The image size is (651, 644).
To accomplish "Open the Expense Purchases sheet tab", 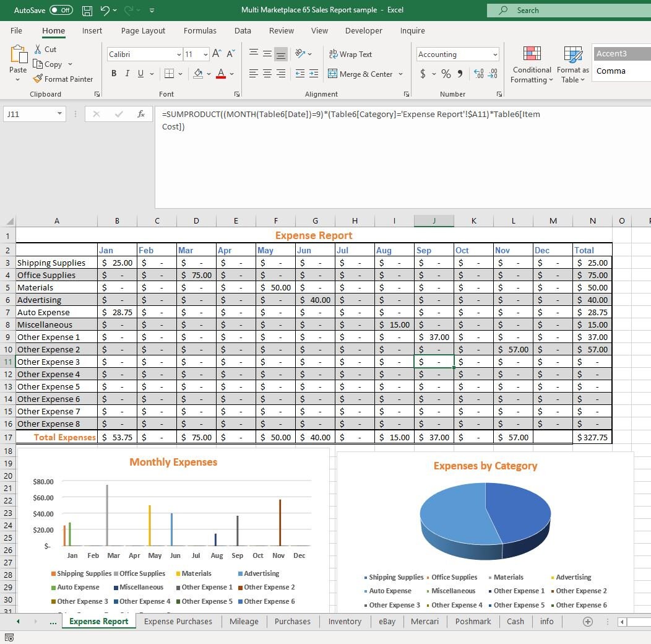I will pos(178,621).
